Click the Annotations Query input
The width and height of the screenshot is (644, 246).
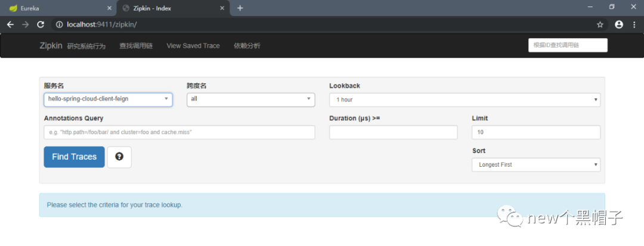[x=179, y=132]
